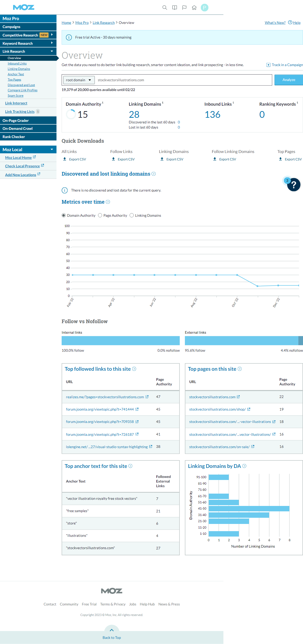Click the info icon beside Ranking Keywords
Screen dimensions: 303x644
(297, 103)
